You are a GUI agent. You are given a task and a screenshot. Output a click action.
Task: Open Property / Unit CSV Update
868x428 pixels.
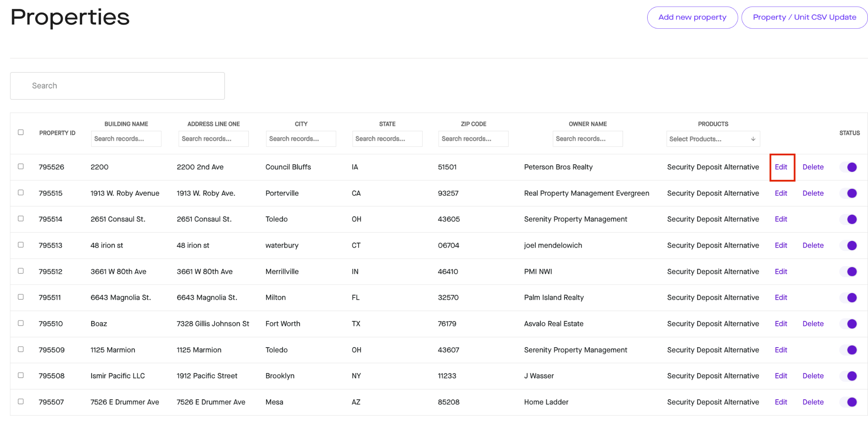(804, 17)
